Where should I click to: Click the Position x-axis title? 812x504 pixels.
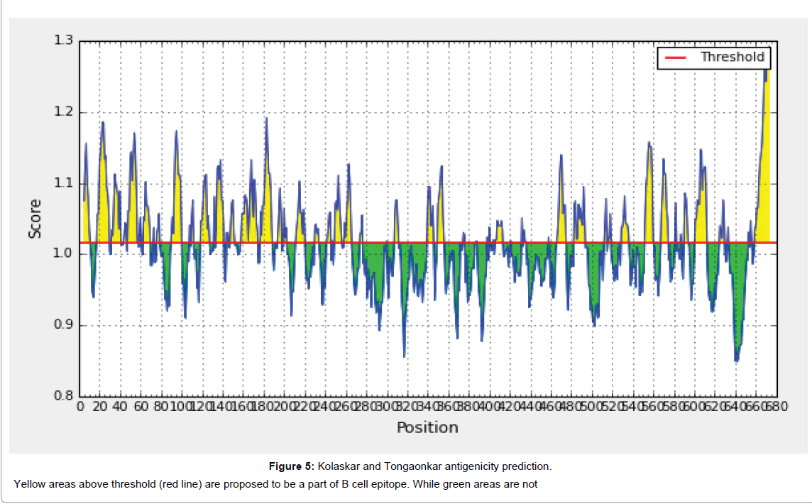coord(427,427)
